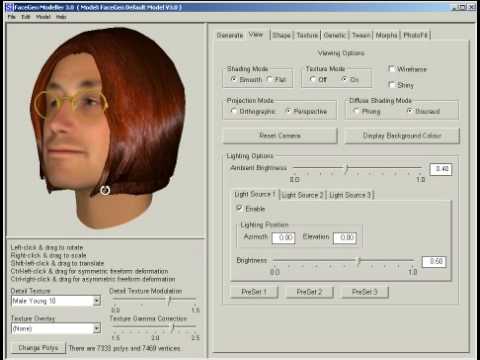
Task: Expand the Detail Texture dropdown arrow
Action: [97, 301]
